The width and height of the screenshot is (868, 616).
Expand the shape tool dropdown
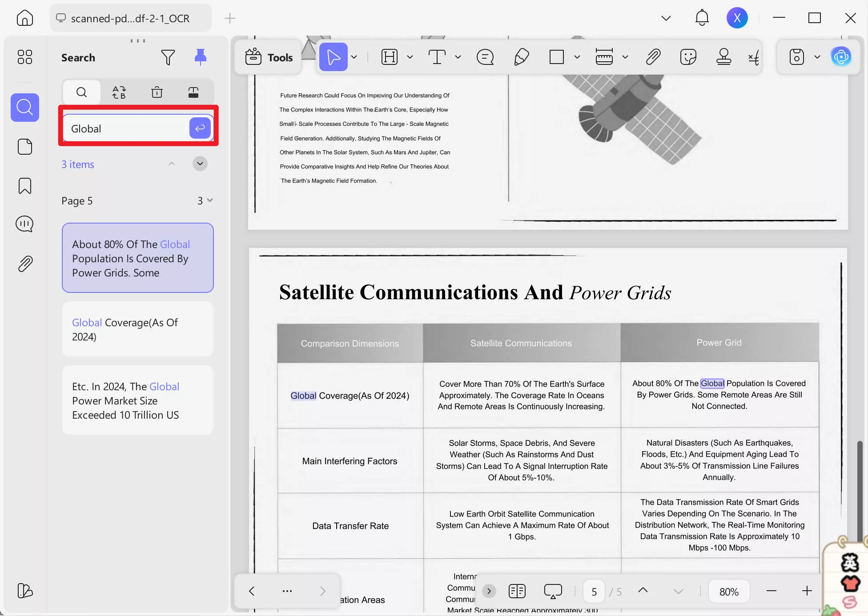pyautogui.click(x=577, y=57)
